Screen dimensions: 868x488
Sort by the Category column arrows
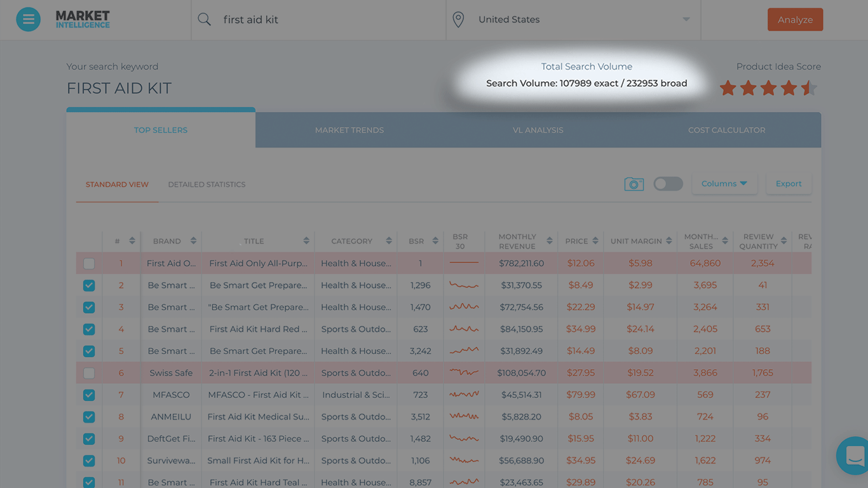tap(389, 241)
